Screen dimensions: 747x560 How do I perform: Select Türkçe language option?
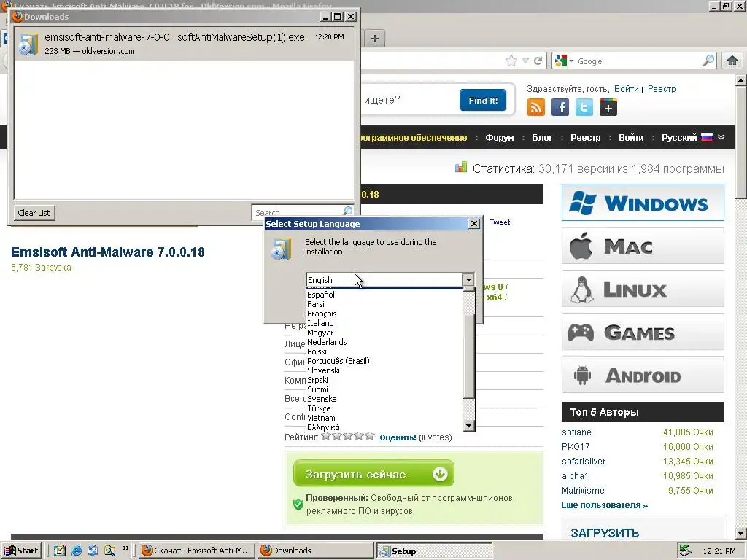pyautogui.click(x=384, y=408)
